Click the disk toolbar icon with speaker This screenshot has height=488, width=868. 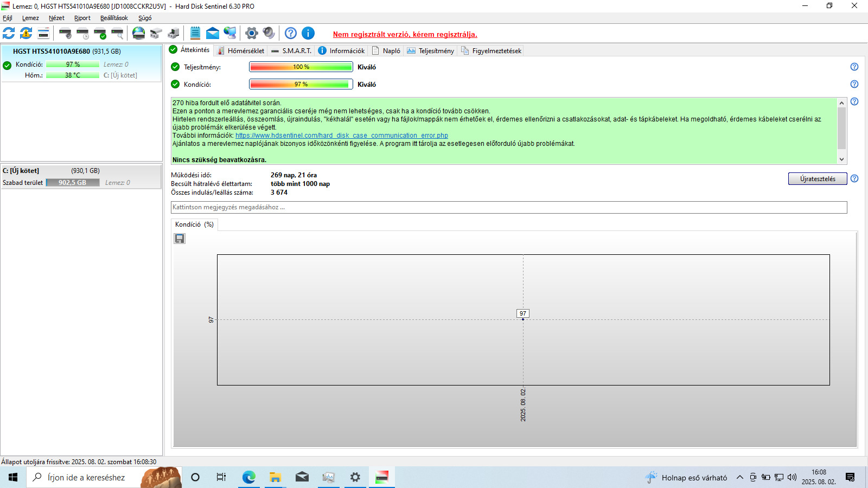click(x=65, y=33)
